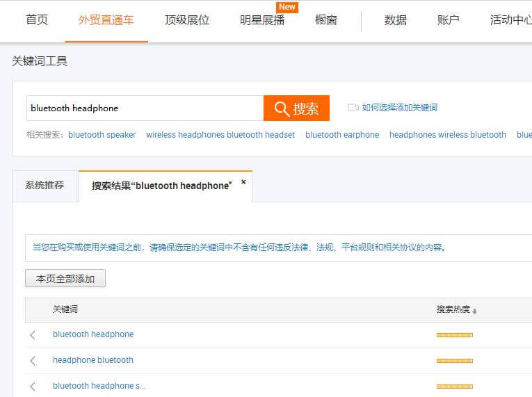Image resolution: width=532 pixels, height=397 pixels.
Task: Click the orange 搜索 search button
Action: (x=296, y=108)
